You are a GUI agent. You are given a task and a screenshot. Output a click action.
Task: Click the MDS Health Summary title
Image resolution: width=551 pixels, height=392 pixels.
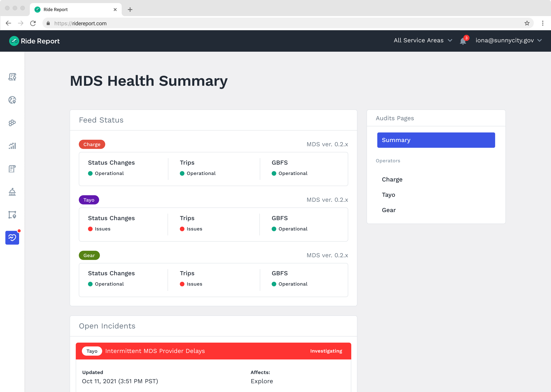tap(149, 81)
